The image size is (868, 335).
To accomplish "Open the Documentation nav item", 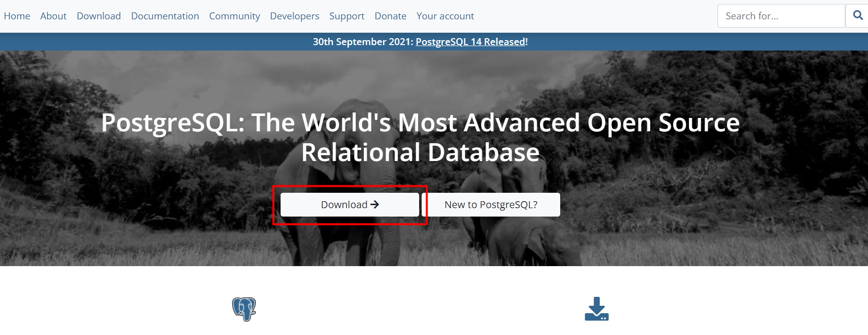I will (x=165, y=16).
